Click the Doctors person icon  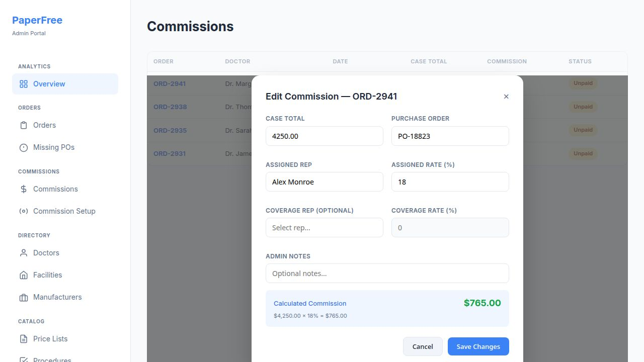[24, 253]
